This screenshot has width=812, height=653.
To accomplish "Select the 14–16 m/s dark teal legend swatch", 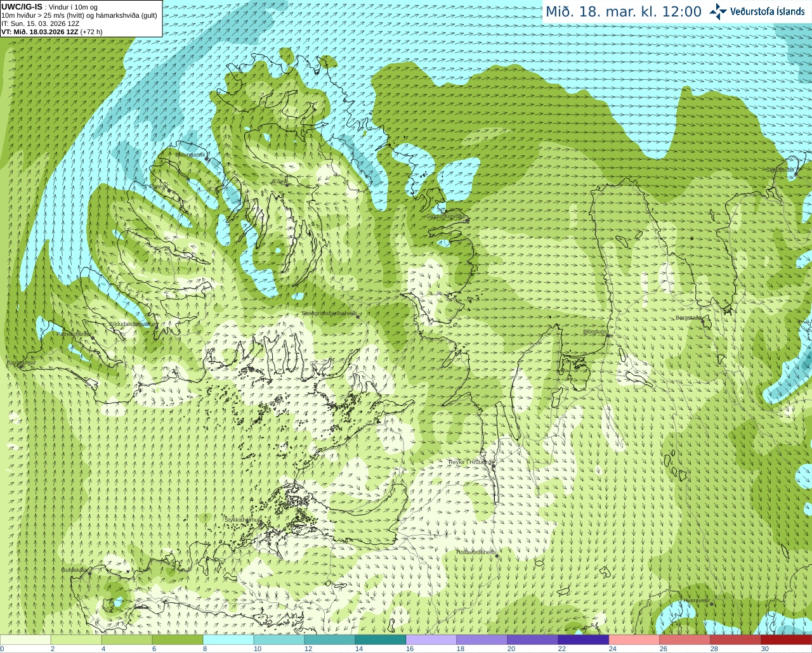I will tap(381, 640).
